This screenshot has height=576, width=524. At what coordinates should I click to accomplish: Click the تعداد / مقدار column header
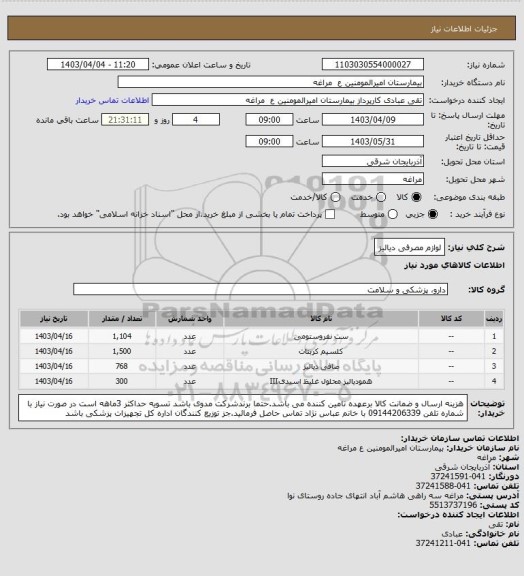[122, 319]
